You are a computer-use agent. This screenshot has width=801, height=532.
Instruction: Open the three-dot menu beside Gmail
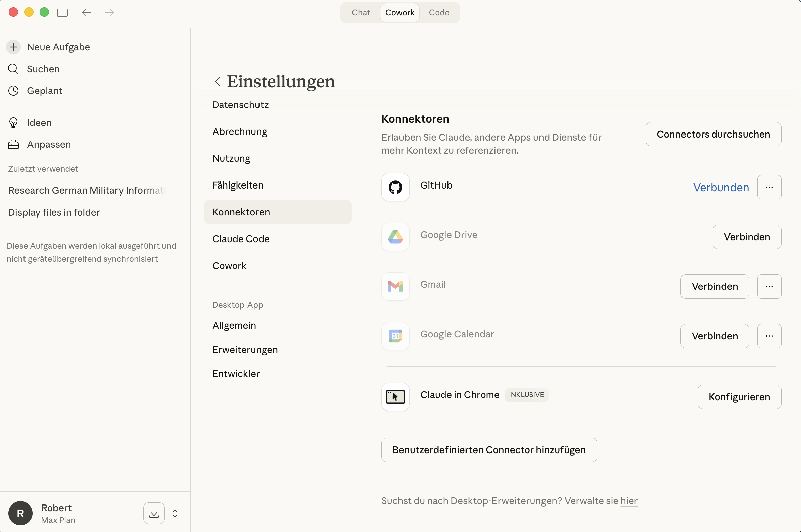coord(769,286)
